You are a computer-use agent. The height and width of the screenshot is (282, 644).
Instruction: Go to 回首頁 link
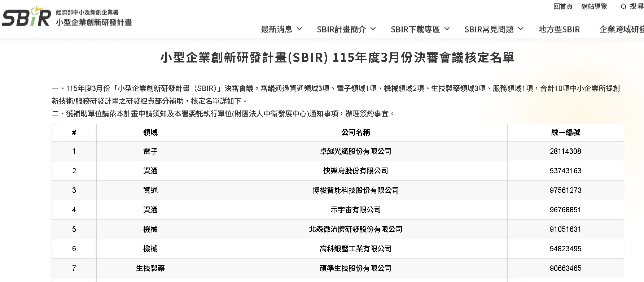pos(563,6)
